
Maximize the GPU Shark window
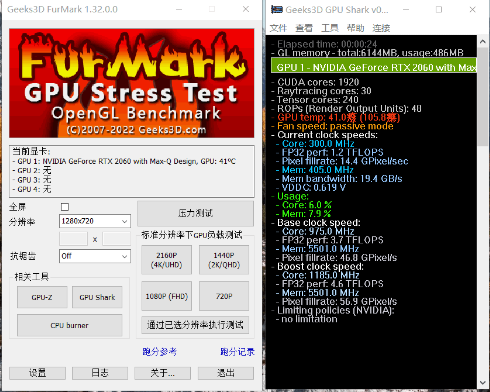439,10
